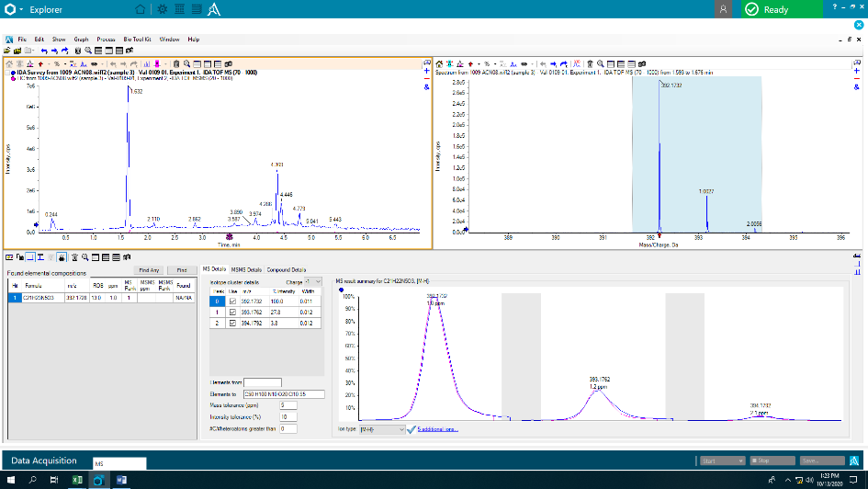Click the magnifier icon in formula finder toolbar
The height and width of the screenshot is (489, 868).
85,257
